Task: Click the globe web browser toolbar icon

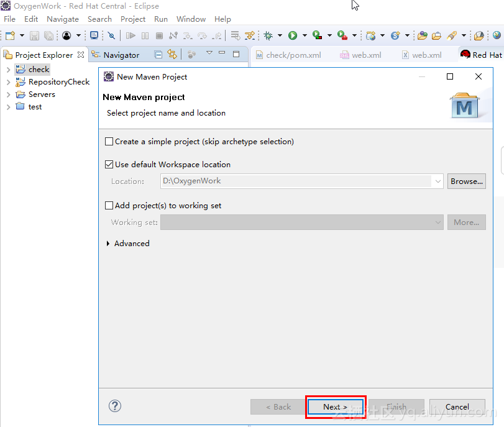Action: pos(497,35)
